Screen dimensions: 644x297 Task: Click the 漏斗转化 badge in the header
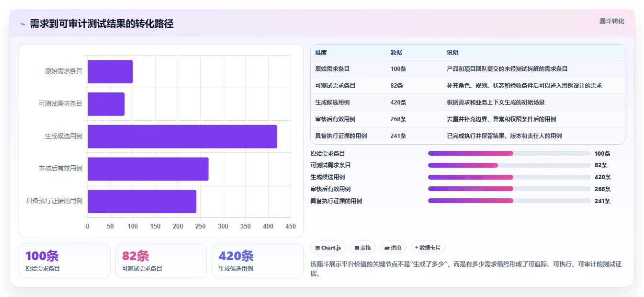point(612,21)
